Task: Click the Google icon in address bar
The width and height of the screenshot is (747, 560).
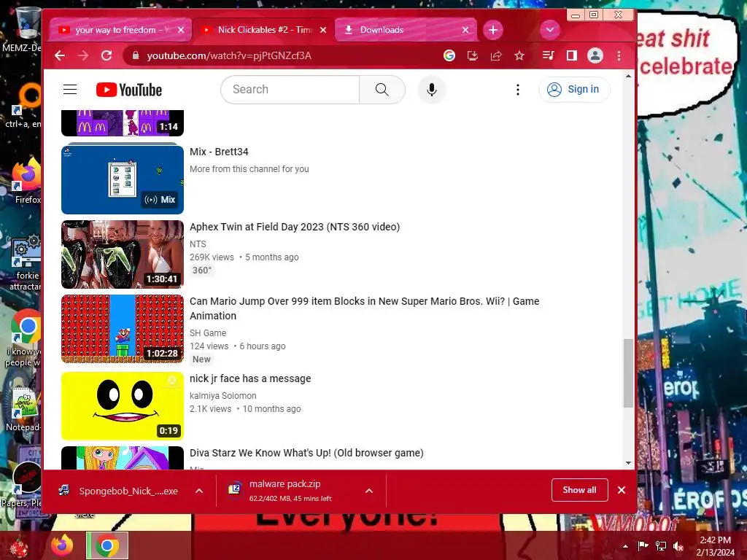Action: pos(449,55)
